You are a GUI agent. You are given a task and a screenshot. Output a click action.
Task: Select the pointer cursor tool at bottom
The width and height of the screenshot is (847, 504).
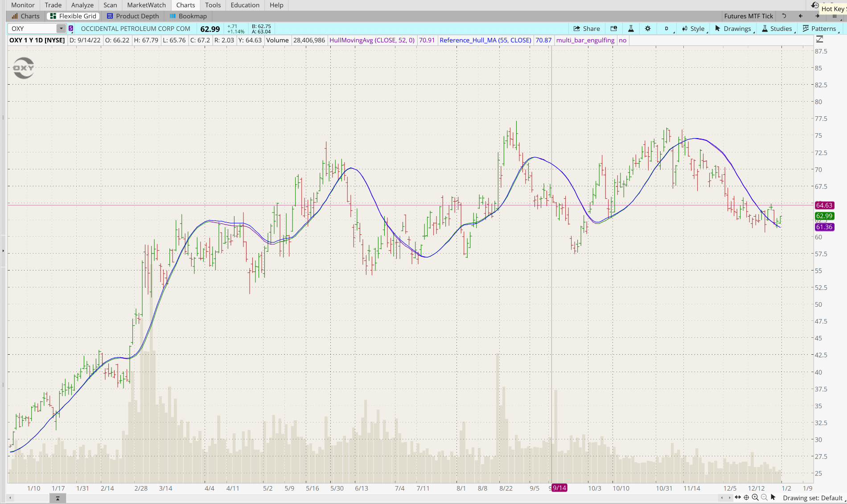773,497
